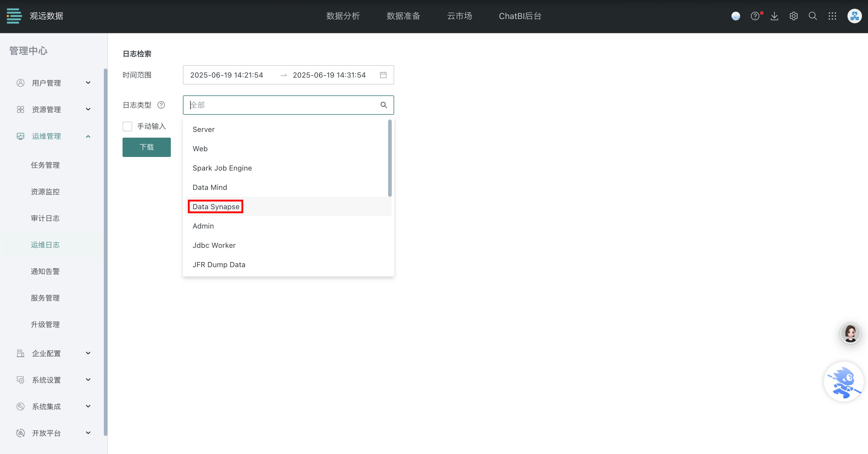Click the round chat face icon in header
Screen dimensions: 868x454
pyautogui.click(x=736, y=16)
